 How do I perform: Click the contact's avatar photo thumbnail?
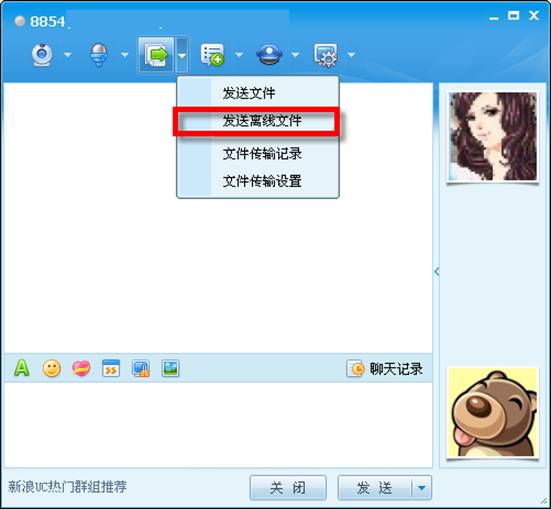pyautogui.click(x=493, y=137)
